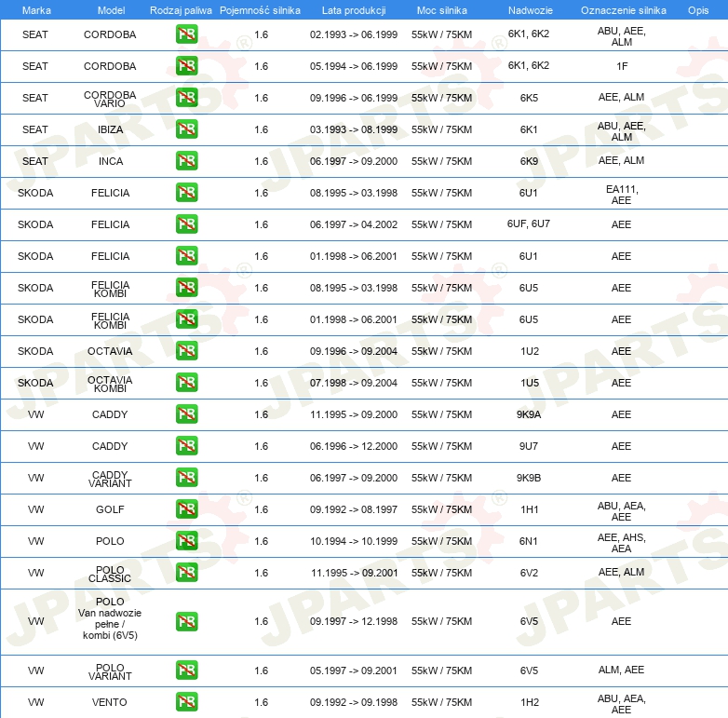Click the body code 1H1

[x=530, y=509]
